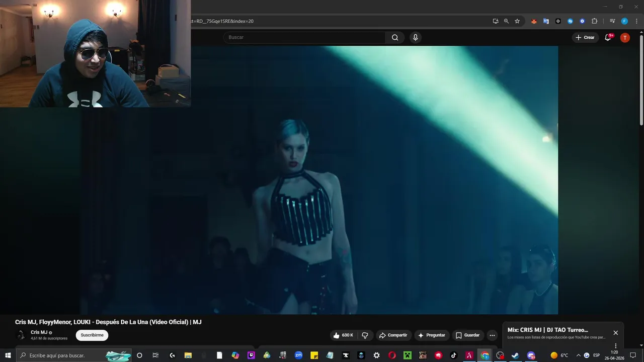The image size is (644, 362).
Task: Click Suscribirme to subscribe
Action: [92, 335]
